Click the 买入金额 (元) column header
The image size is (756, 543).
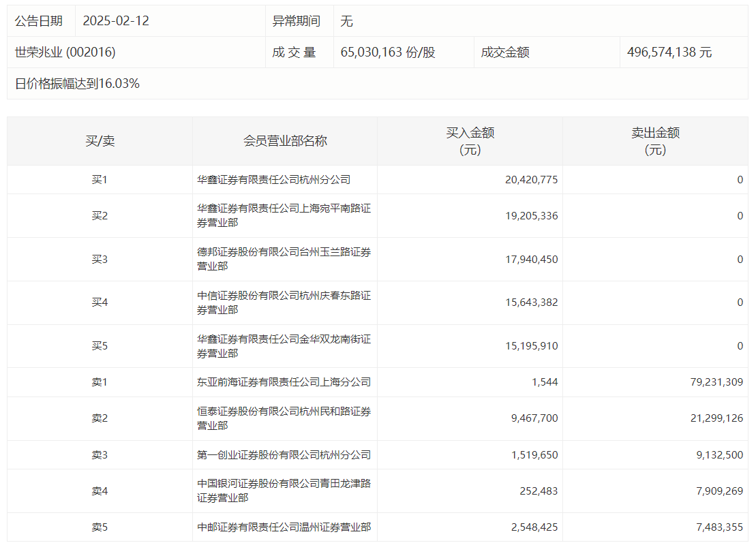point(470,141)
